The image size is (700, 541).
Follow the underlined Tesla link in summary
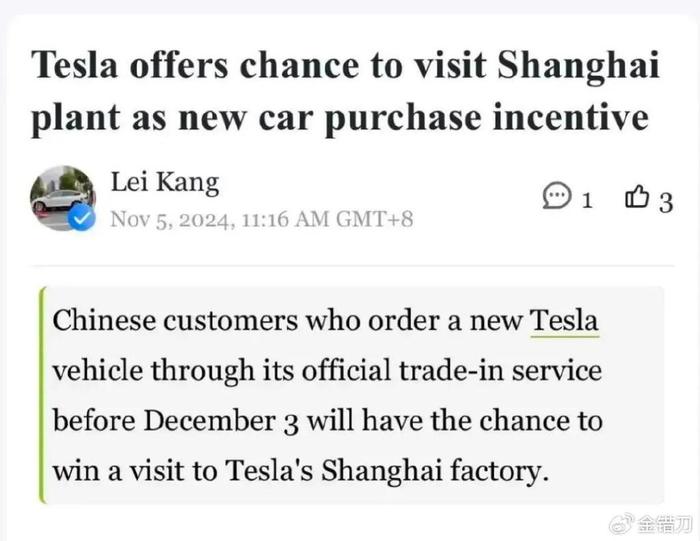[x=564, y=321]
